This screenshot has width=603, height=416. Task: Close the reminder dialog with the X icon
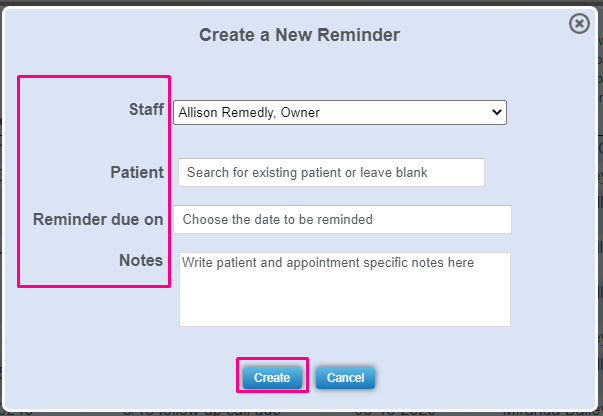579,24
